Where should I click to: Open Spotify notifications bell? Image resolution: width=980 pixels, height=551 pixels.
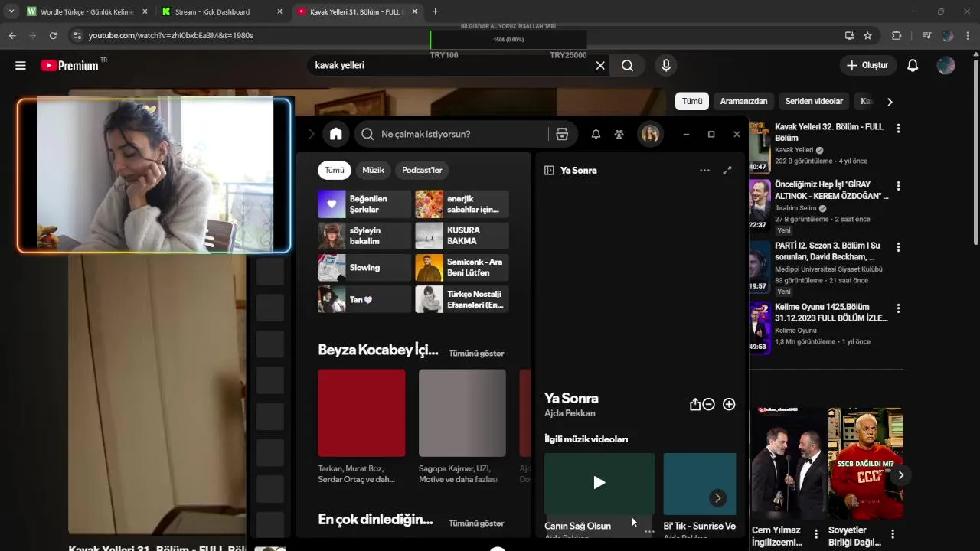pyautogui.click(x=596, y=134)
